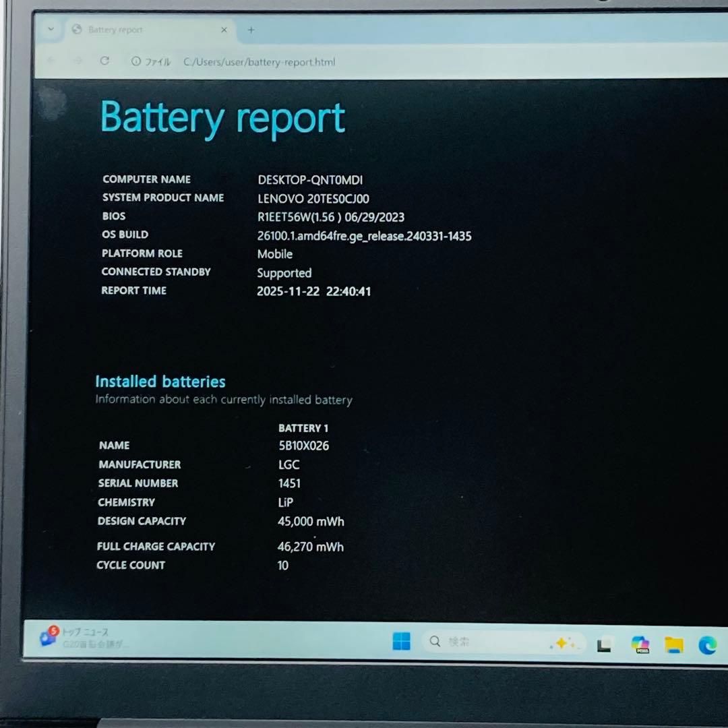Open File Explorer from the taskbar
Image resolution: width=728 pixels, height=728 pixels.
tap(674, 645)
